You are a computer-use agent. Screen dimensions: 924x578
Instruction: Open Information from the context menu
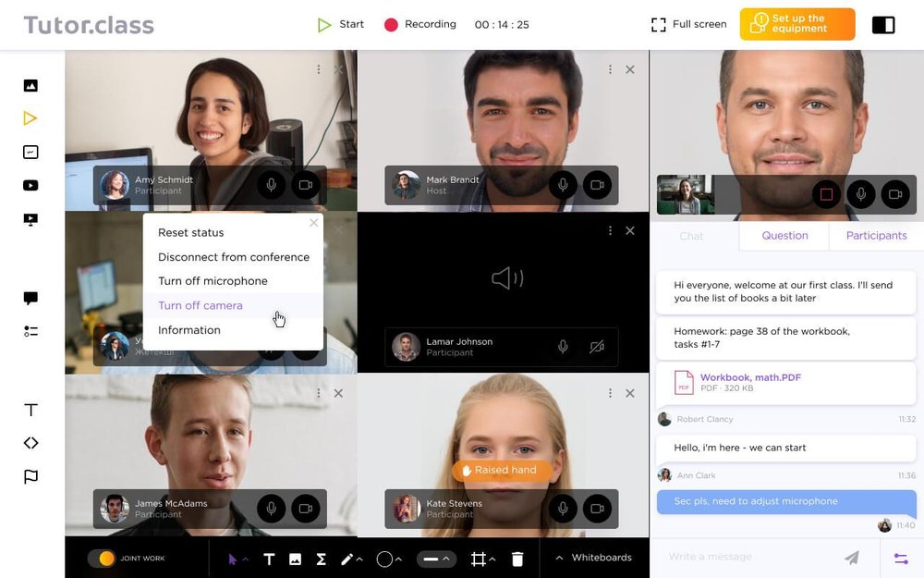(x=189, y=330)
